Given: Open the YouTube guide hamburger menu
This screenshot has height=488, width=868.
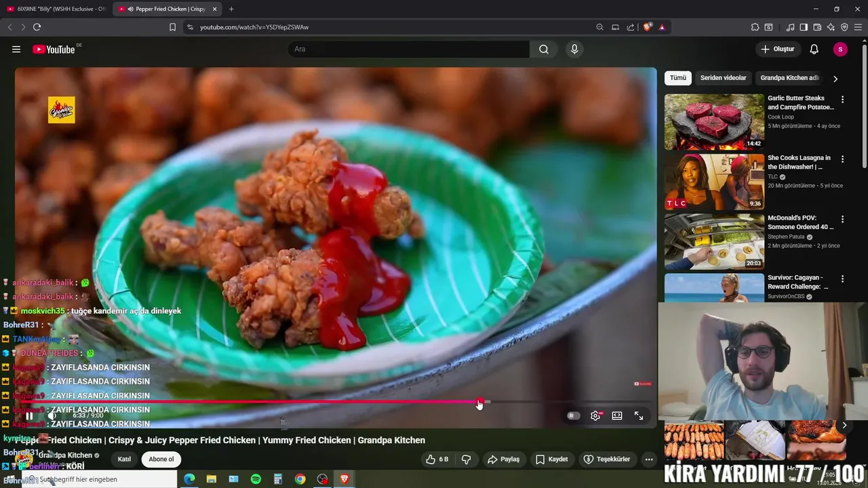Looking at the screenshot, I should coord(16,49).
